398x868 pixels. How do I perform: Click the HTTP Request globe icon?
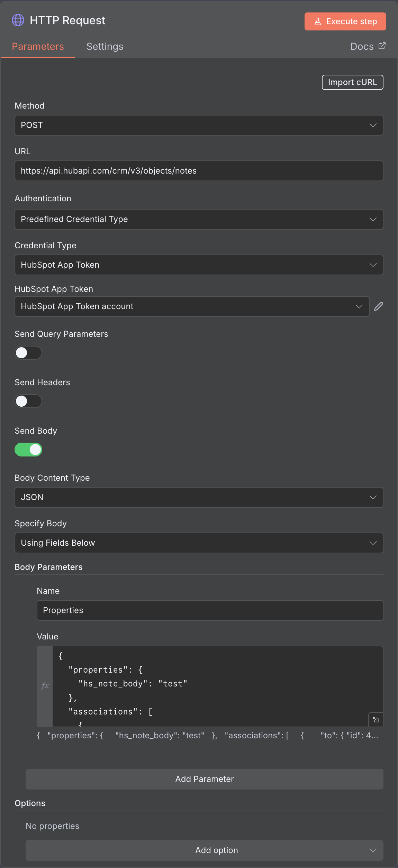click(x=18, y=20)
